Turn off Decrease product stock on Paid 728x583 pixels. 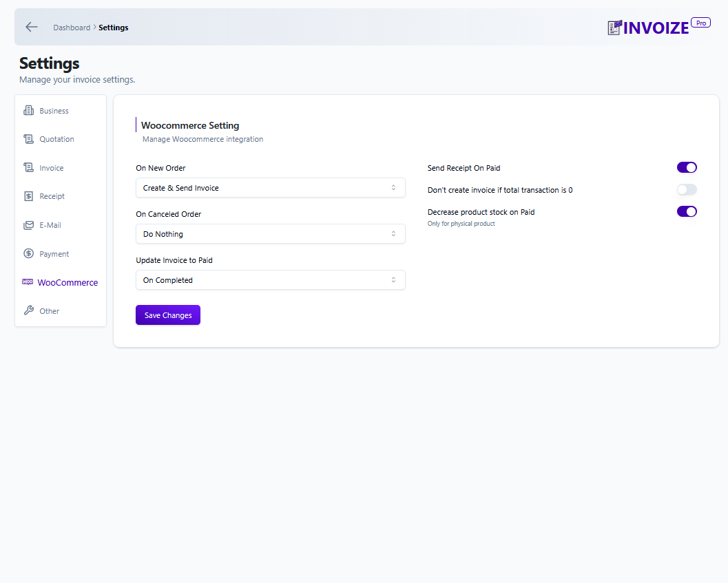click(687, 211)
